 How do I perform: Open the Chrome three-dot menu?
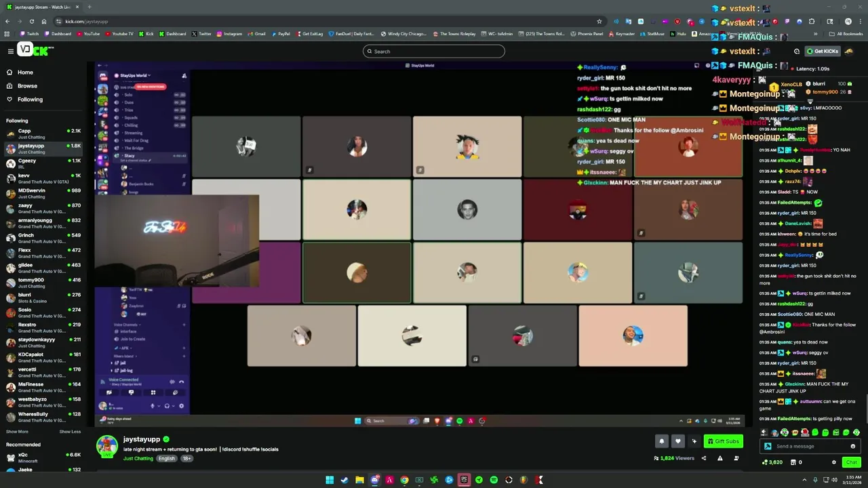click(860, 21)
